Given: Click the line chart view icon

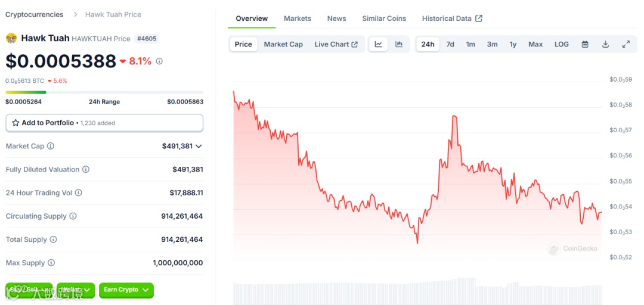Looking at the screenshot, I should tap(378, 44).
